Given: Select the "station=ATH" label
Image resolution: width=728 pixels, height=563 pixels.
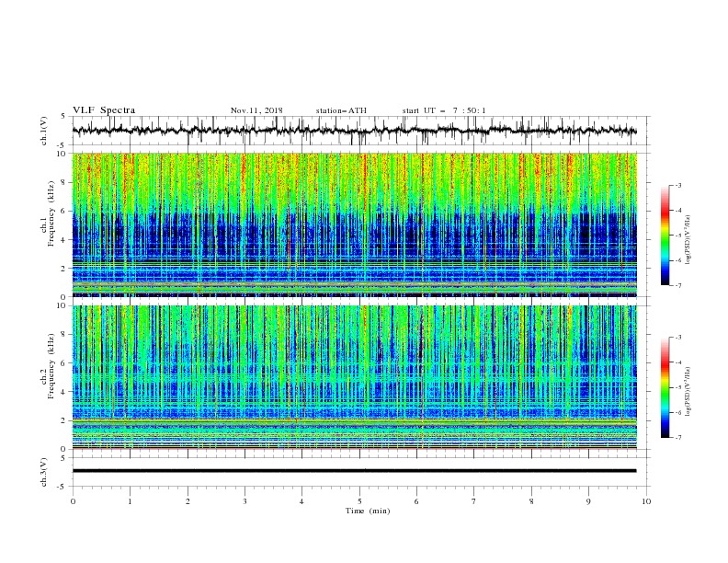Looking at the screenshot, I should click(341, 110).
